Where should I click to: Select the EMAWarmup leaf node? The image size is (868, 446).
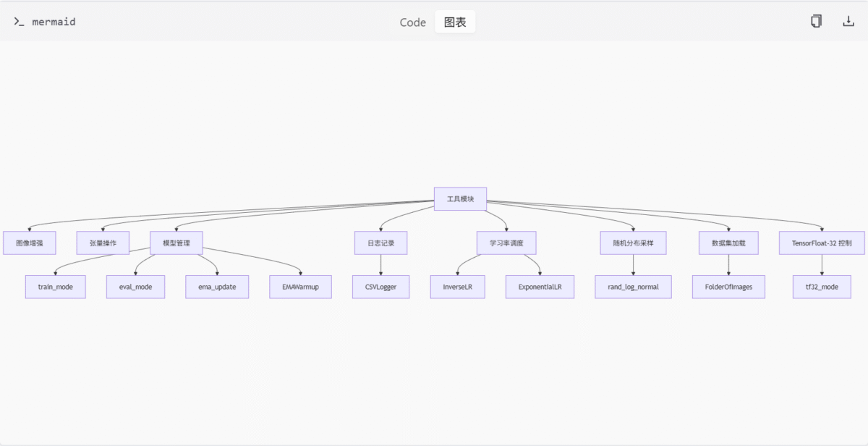pyautogui.click(x=300, y=287)
